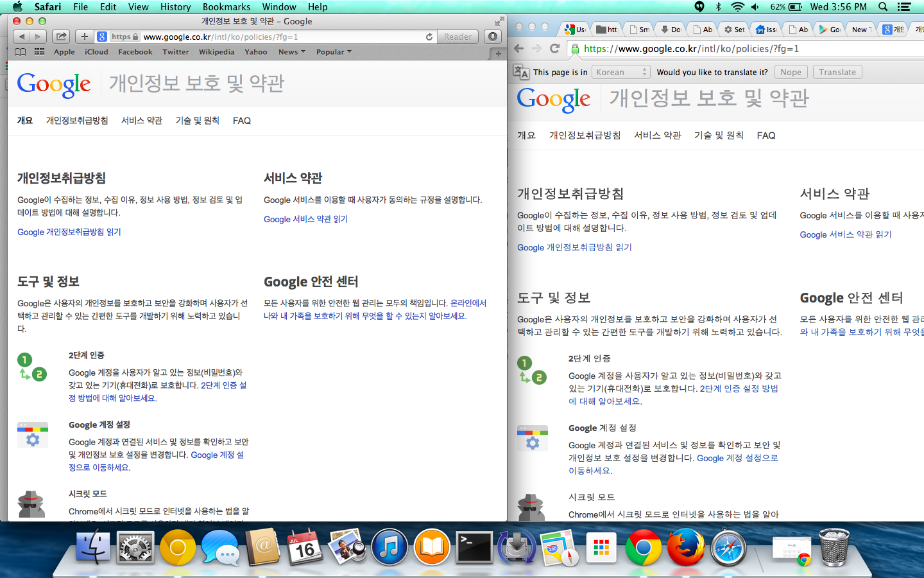Open FAQ nav link in Chrome page
The height and width of the screenshot is (578, 924).
pyautogui.click(x=766, y=136)
